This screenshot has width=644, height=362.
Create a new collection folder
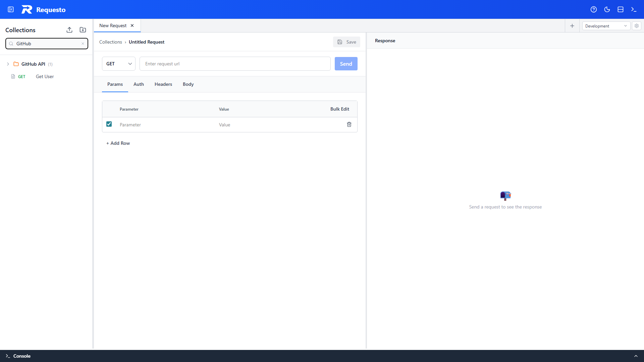(x=83, y=30)
